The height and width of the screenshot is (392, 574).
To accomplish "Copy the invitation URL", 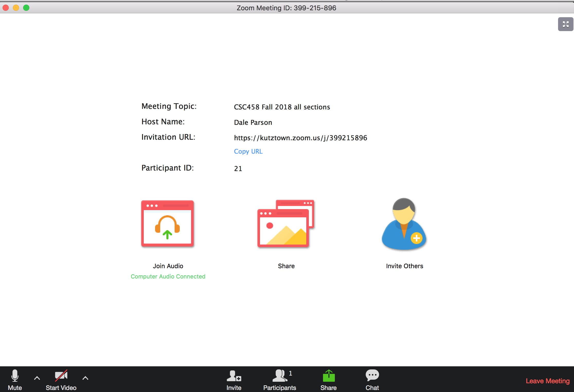I will 248,151.
